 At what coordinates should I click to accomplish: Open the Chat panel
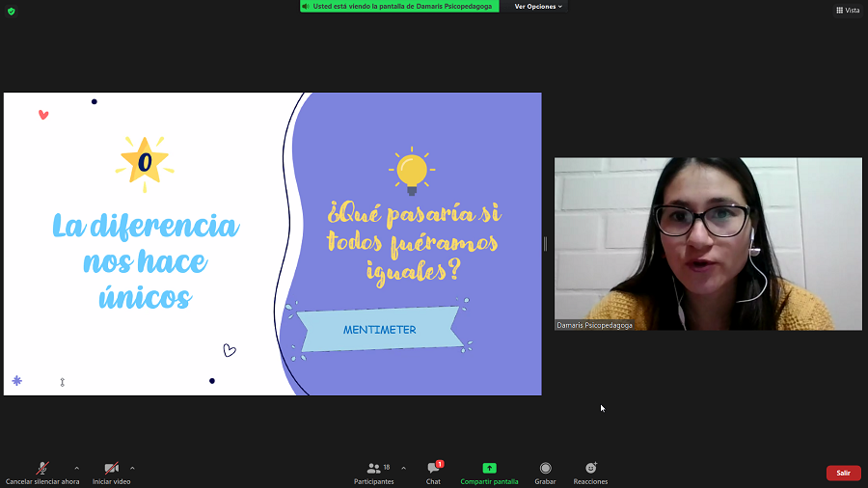tap(433, 474)
